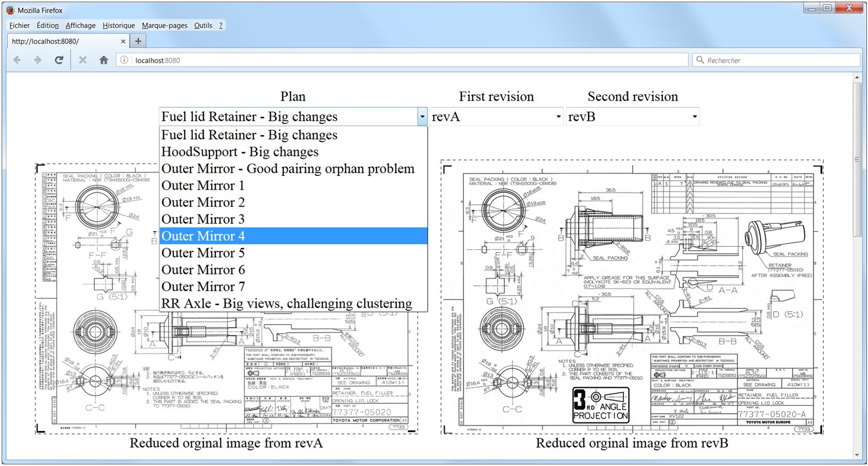Click the page vertical scrollbar thumb
The height and width of the screenshot is (466, 868).
(856, 160)
